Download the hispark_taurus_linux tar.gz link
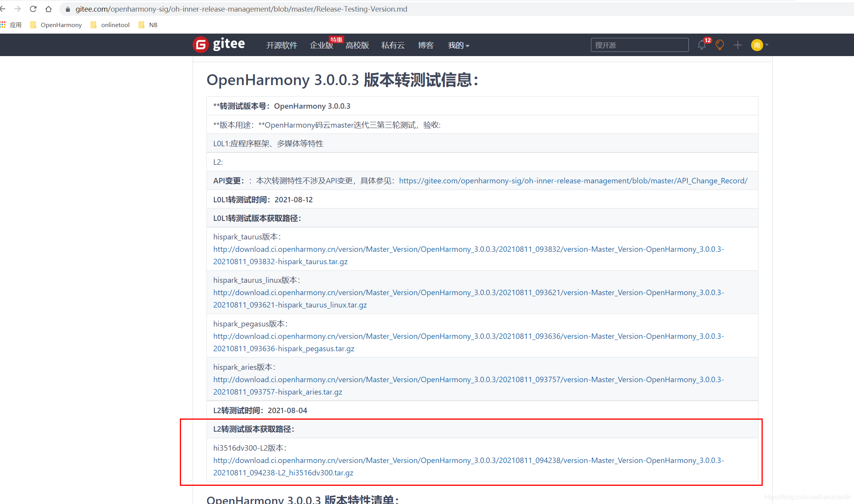 click(x=468, y=299)
